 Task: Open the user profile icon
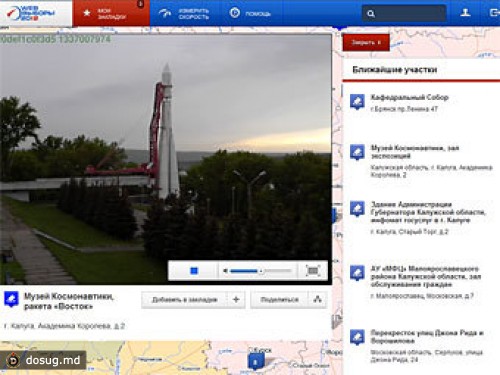(x=465, y=13)
